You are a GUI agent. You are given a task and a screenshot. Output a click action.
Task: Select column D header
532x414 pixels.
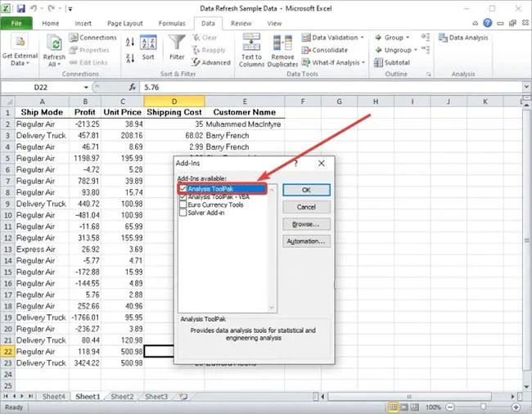click(174, 101)
